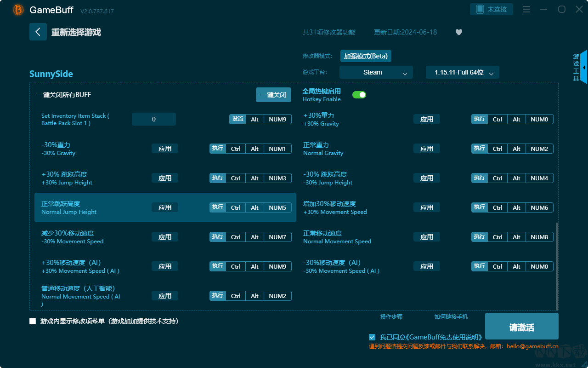The image size is (588, 368).
Task: Click the 修改器模式 label text
Action: 317,56
